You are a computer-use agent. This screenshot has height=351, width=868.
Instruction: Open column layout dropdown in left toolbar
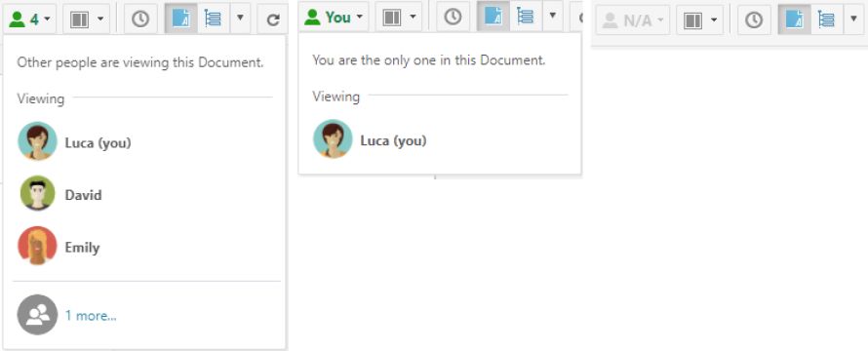tap(87, 19)
